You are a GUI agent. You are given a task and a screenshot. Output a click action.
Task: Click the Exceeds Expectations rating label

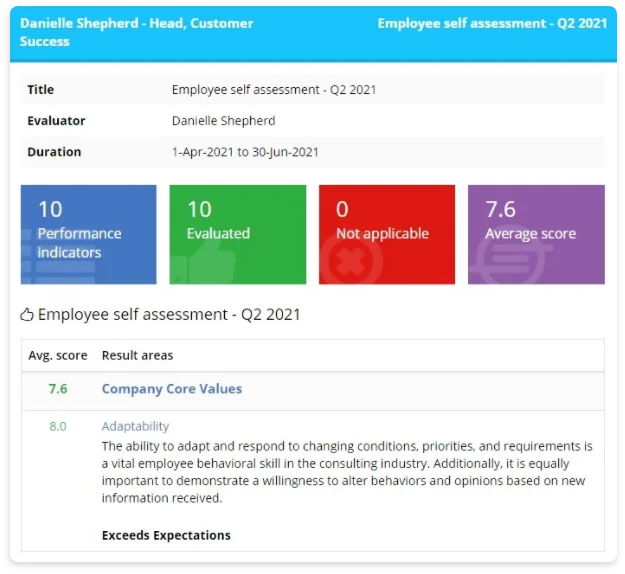(166, 535)
